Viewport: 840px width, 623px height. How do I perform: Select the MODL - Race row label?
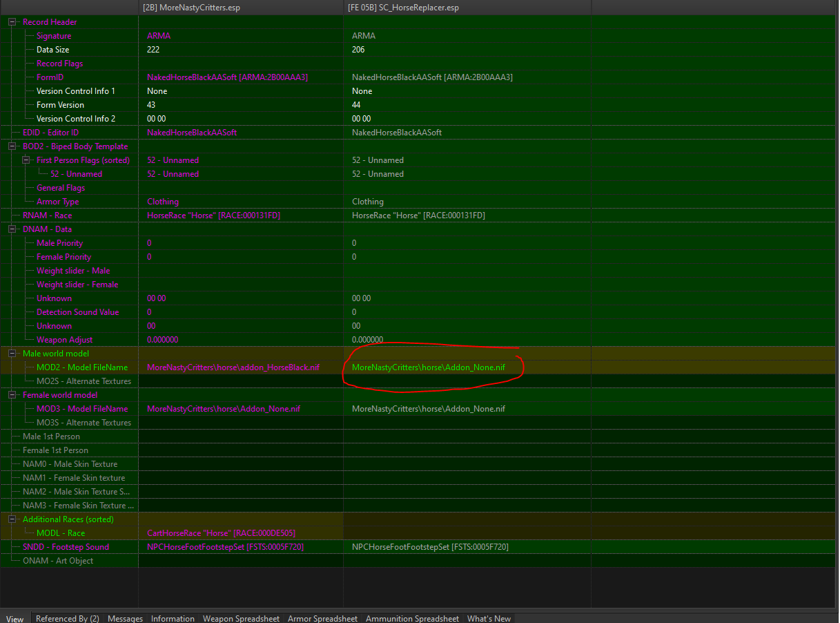pyautogui.click(x=61, y=533)
